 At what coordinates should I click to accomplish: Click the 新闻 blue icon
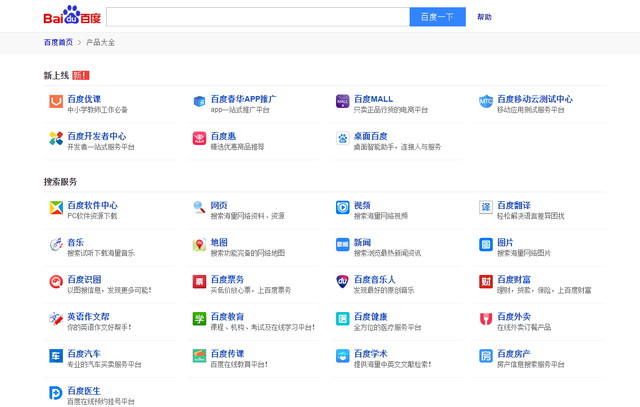(x=342, y=245)
